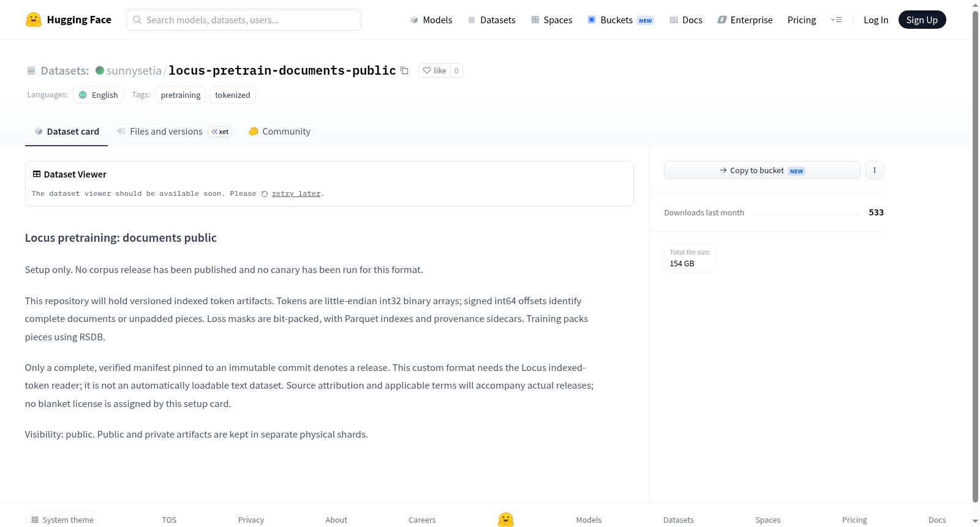
Task: Click footer Hugging Face emoji logo
Action: pyautogui.click(x=506, y=520)
